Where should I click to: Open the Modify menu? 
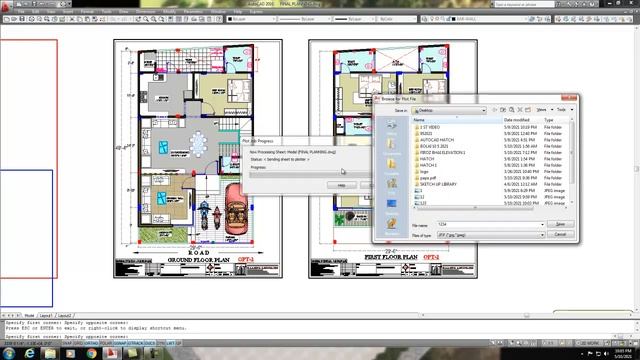coord(169,11)
